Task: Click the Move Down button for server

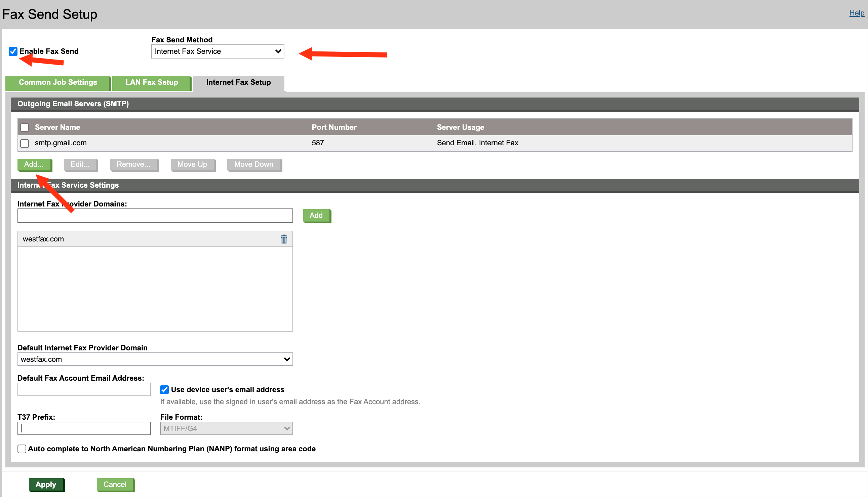Action: [253, 164]
